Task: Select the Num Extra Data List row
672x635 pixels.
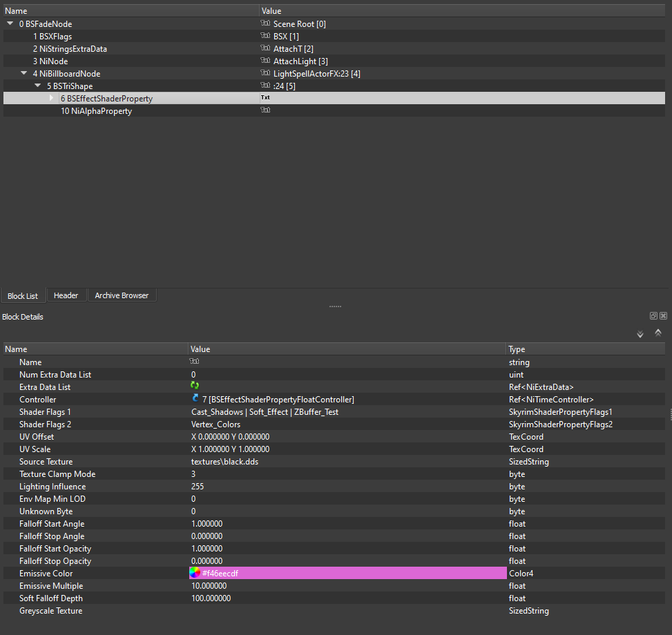Action: pos(334,375)
